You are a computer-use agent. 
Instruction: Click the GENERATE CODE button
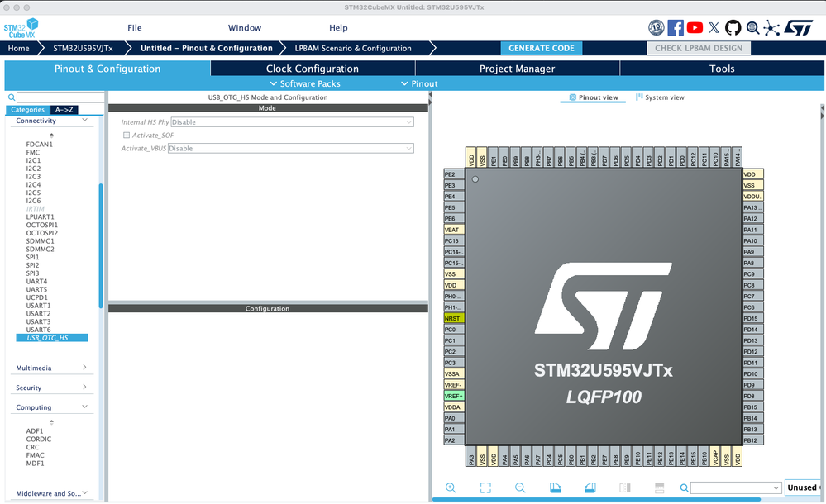click(542, 48)
